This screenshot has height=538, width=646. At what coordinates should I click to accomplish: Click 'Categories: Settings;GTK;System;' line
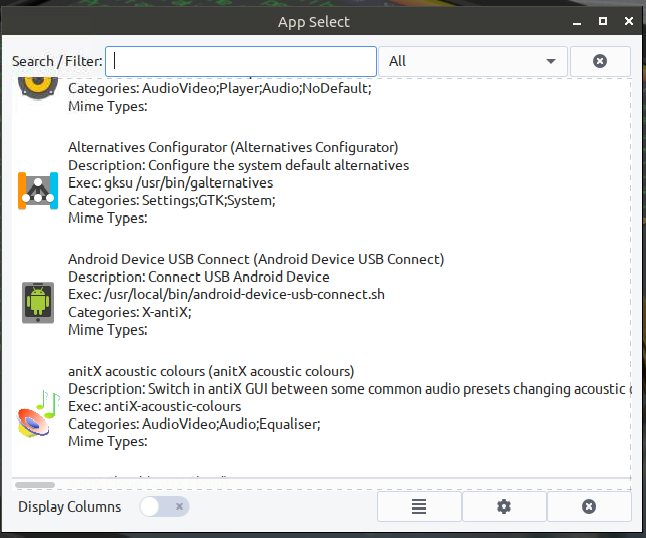pos(172,201)
